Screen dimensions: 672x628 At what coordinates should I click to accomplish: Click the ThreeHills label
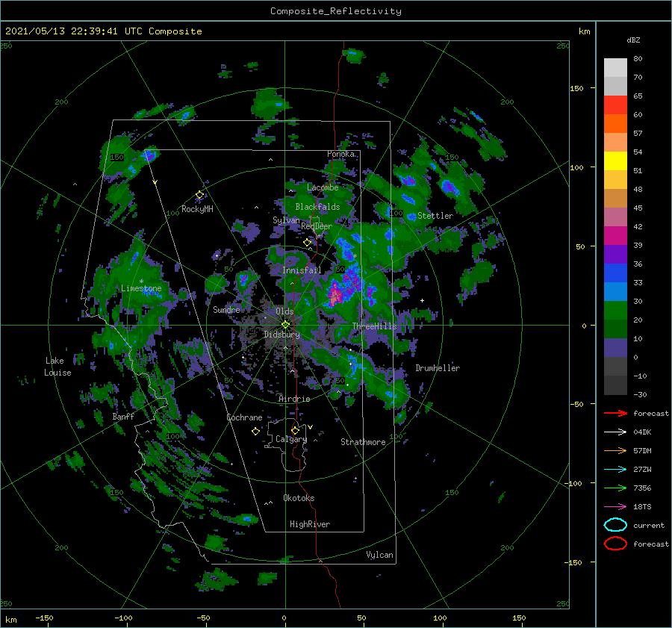375,326
